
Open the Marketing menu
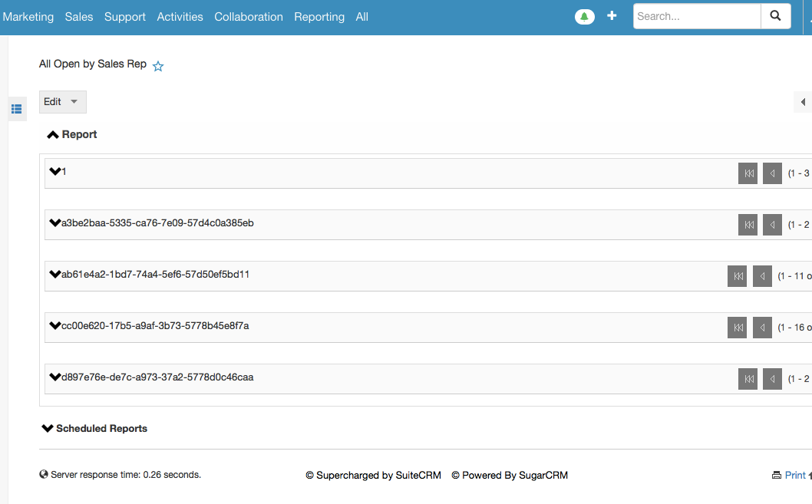(28, 17)
